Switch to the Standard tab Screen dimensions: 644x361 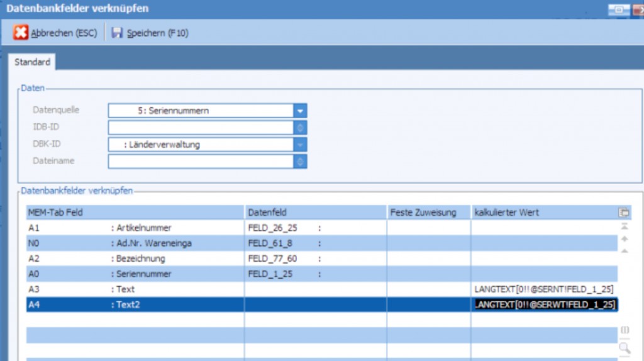click(32, 62)
